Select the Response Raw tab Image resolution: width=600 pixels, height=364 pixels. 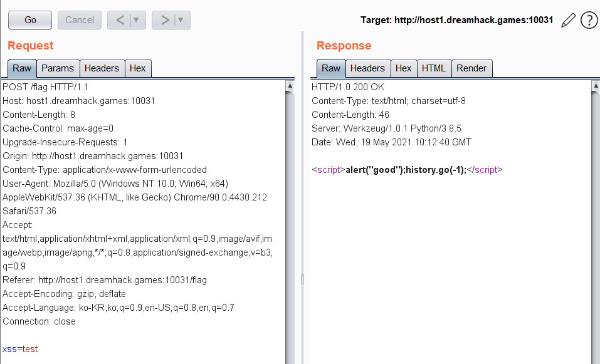(331, 68)
